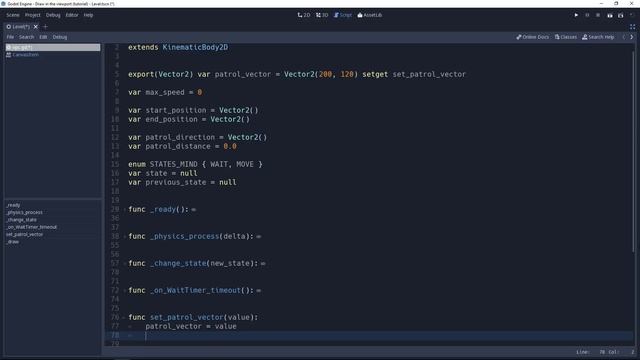Stop the running scene
Viewport: 640px width, 360px height.
click(598, 15)
